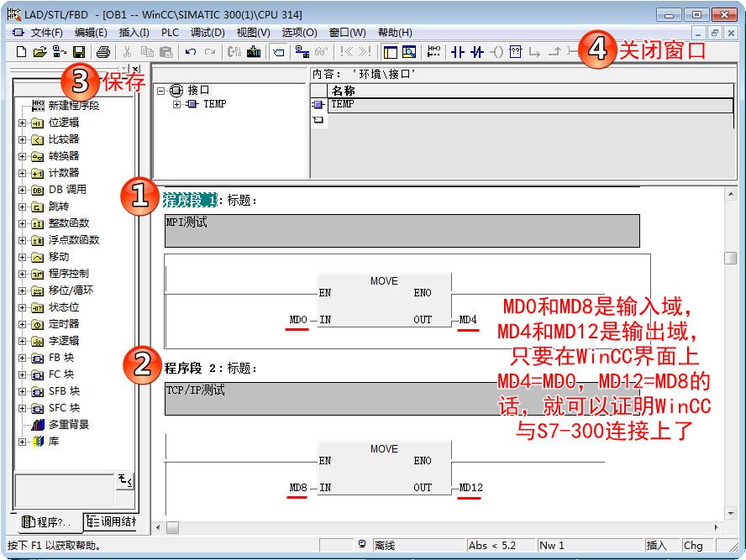Expand the 转换器 folder
Screen dimensions: 746x560
(x=22, y=156)
